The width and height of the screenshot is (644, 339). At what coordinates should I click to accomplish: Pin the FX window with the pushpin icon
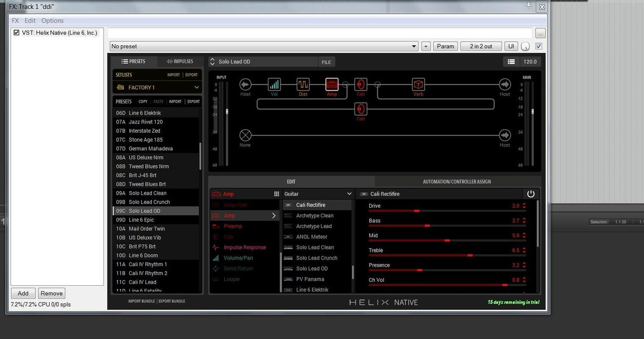529,5
